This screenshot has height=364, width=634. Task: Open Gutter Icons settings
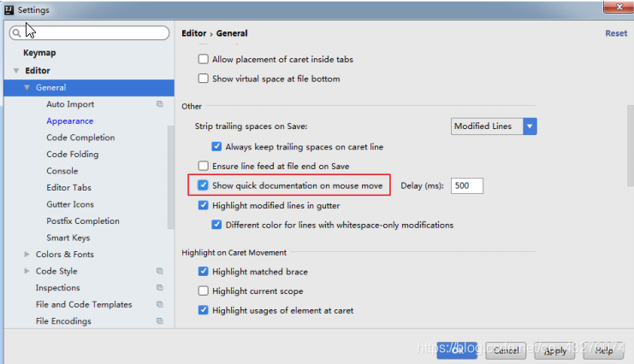(x=70, y=204)
